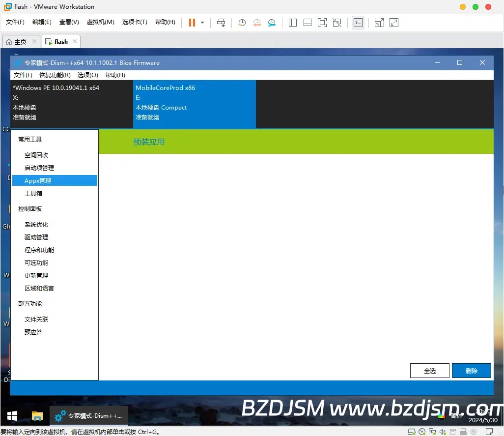Click the VMware network adapter status icon
504x436 pixels.
pyautogui.click(x=432, y=432)
